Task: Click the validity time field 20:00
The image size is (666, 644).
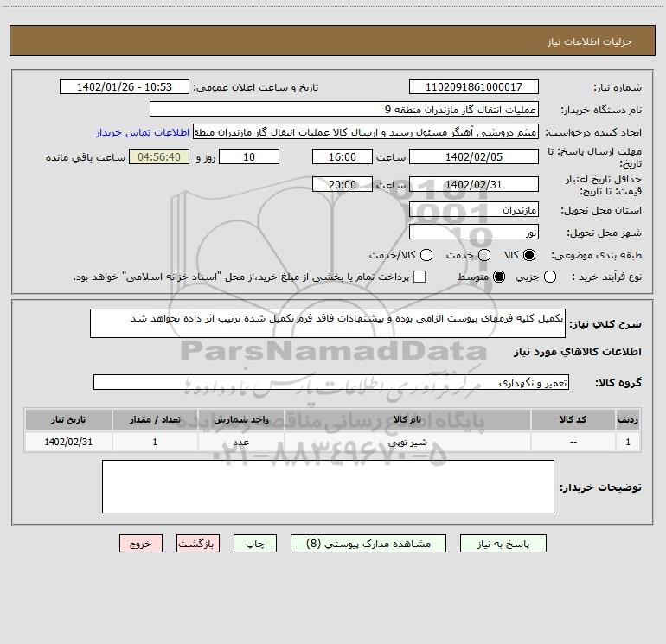Action: tap(343, 184)
